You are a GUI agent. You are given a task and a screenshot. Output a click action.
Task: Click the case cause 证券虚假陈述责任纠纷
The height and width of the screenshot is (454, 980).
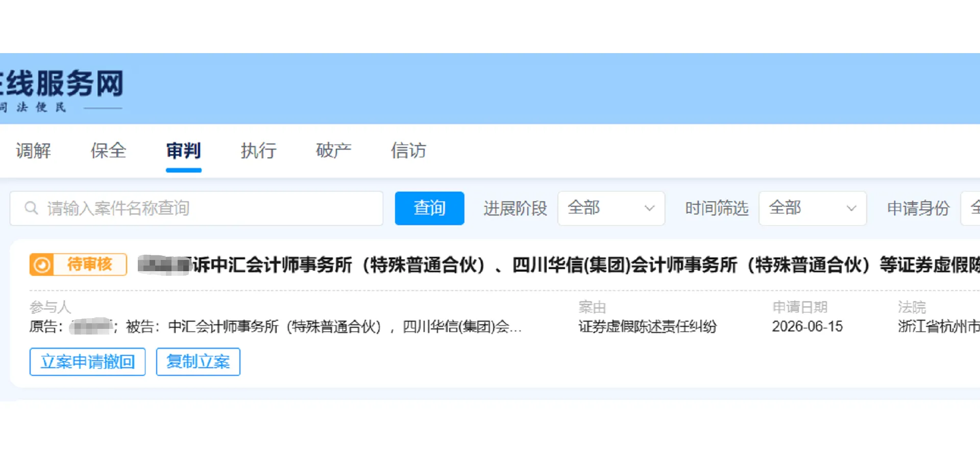pos(648,327)
